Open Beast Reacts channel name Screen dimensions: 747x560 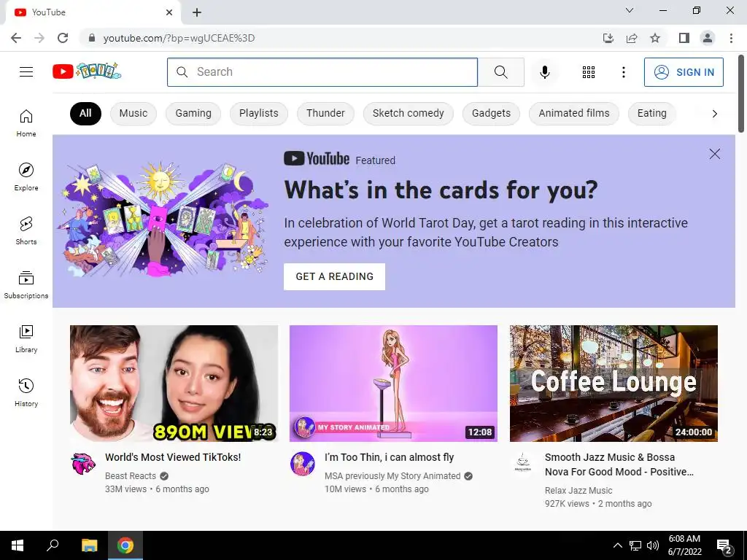(x=131, y=475)
